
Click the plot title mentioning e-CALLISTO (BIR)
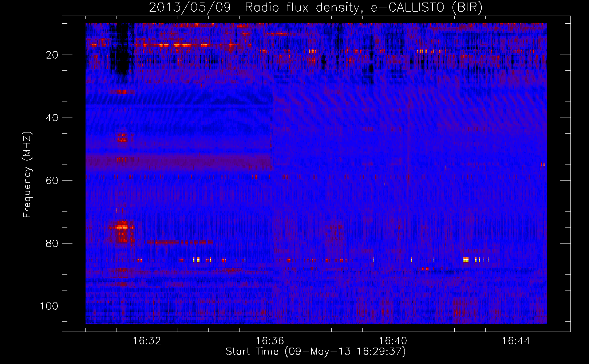[316, 8]
